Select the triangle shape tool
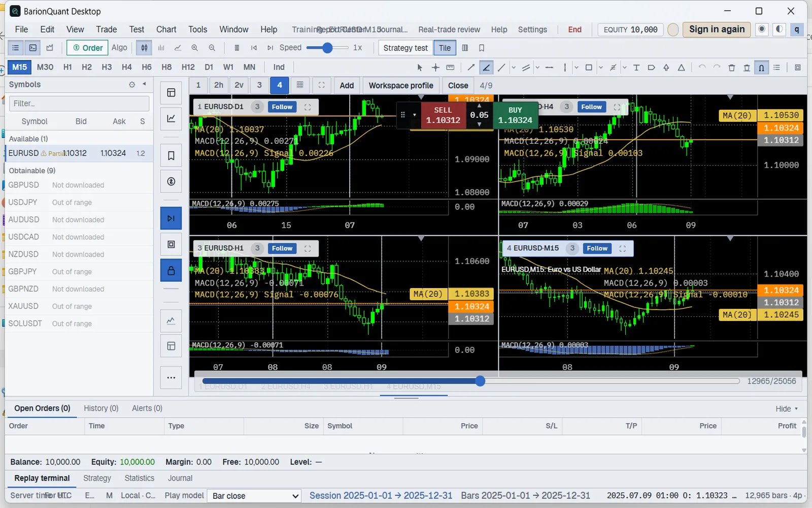This screenshot has height=508, width=812. tap(682, 68)
